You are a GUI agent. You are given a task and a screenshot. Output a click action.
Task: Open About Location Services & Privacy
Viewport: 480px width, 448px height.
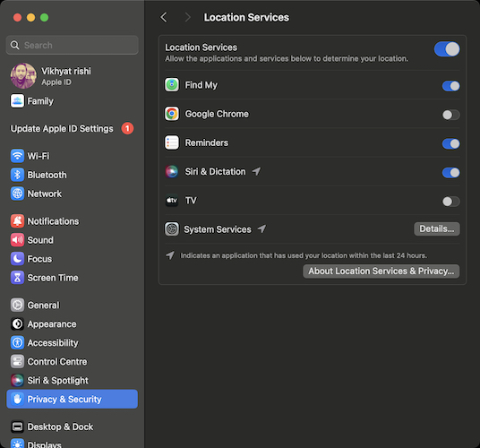point(381,271)
